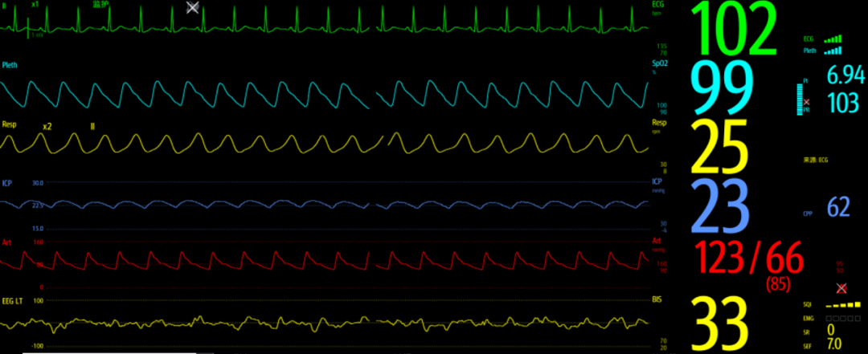868x354 pixels.
Task: Click the Pleth signal strength bars icon
Action: pyautogui.click(x=833, y=51)
